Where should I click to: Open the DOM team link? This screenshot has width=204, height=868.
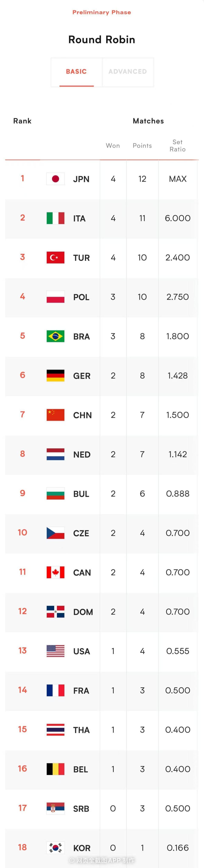[x=83, y=612]
